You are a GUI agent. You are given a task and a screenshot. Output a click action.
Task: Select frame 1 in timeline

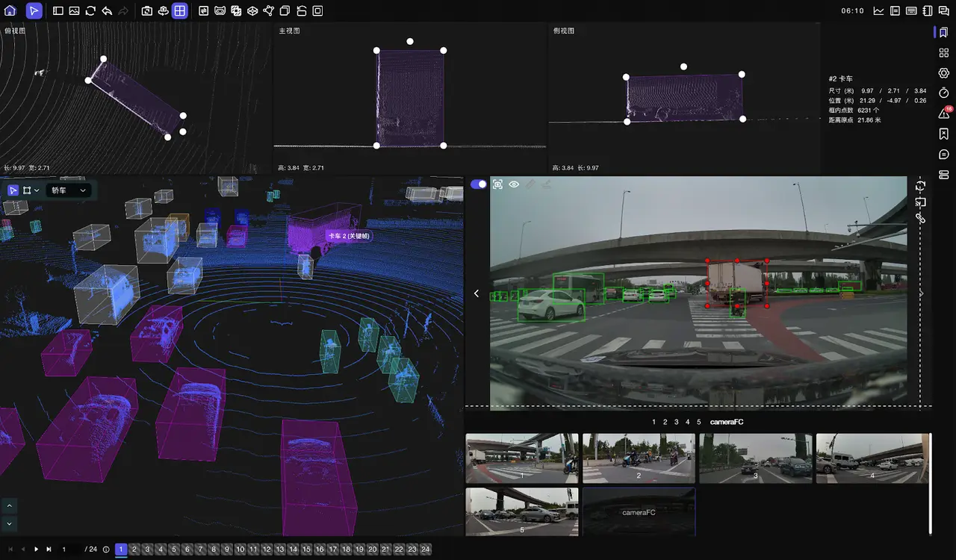pos(121,550)
